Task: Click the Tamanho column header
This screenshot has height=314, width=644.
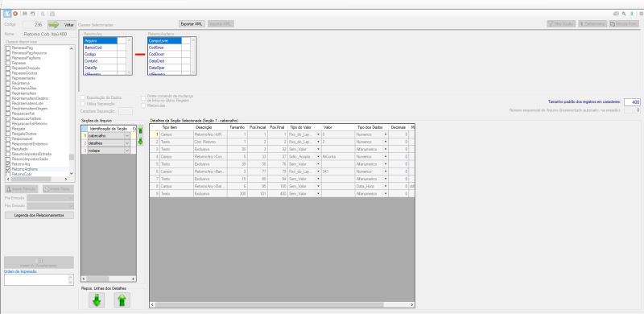Action: click(x=237, y=127)
